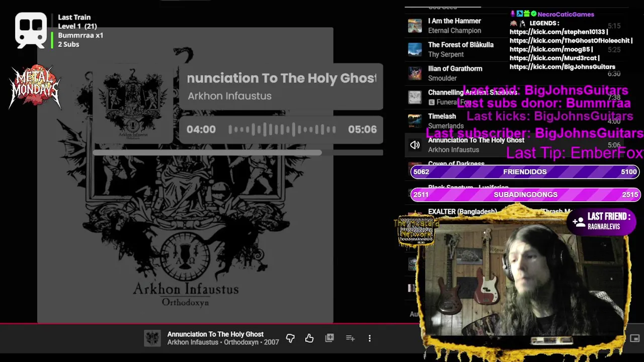Screen dimensions: 644x362
Task: Click the now-playing speaker icon in queue
Action: click(415, 145)
